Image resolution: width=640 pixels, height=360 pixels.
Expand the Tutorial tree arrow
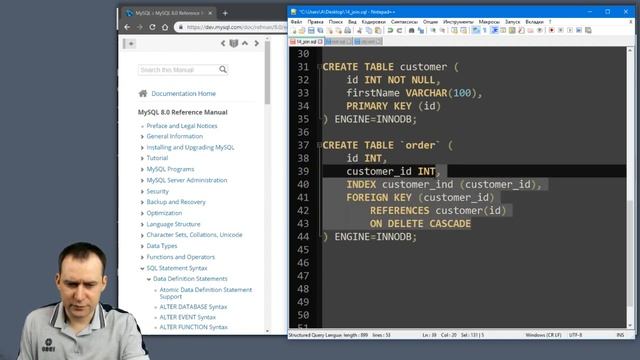point(142,158)
